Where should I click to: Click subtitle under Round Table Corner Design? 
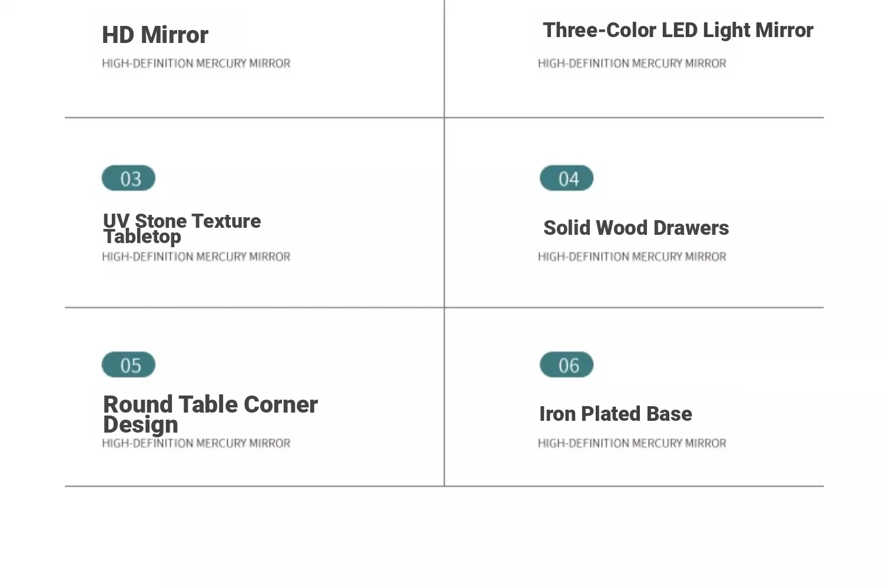pyautogui.click(x=196, y=443)
